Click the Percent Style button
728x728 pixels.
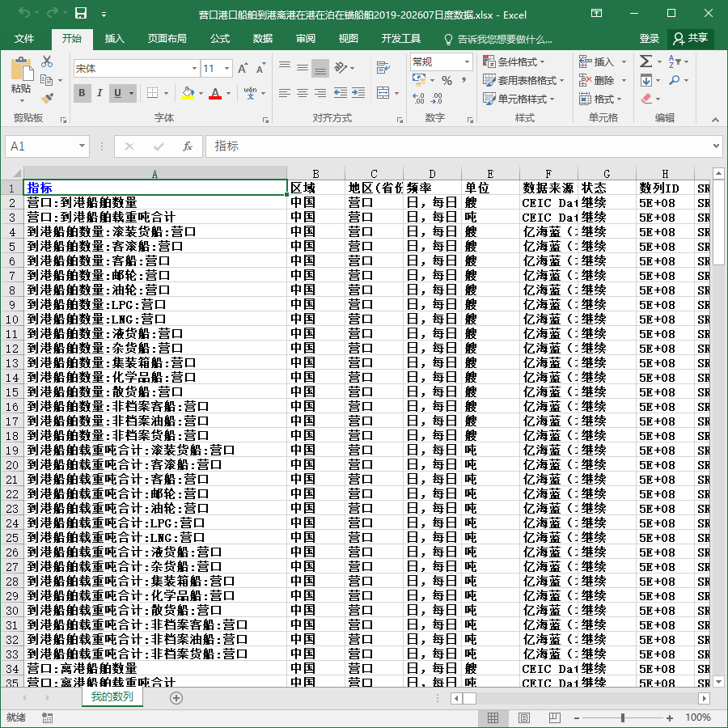(447, 81)
